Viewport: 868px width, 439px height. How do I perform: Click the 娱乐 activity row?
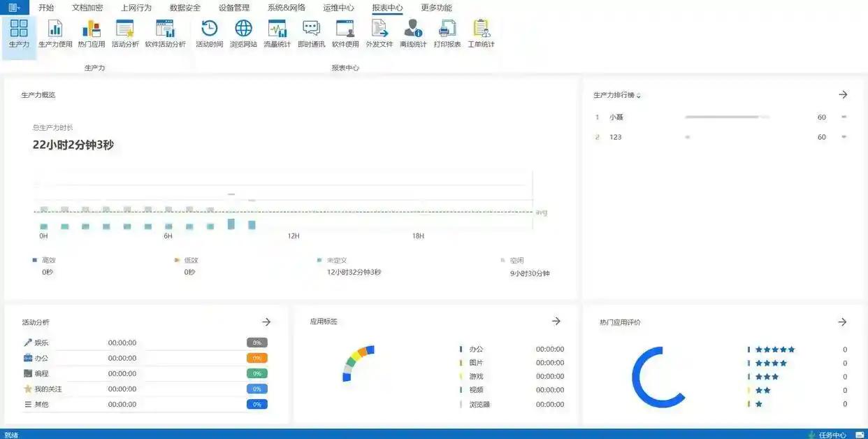pos(145,343)
